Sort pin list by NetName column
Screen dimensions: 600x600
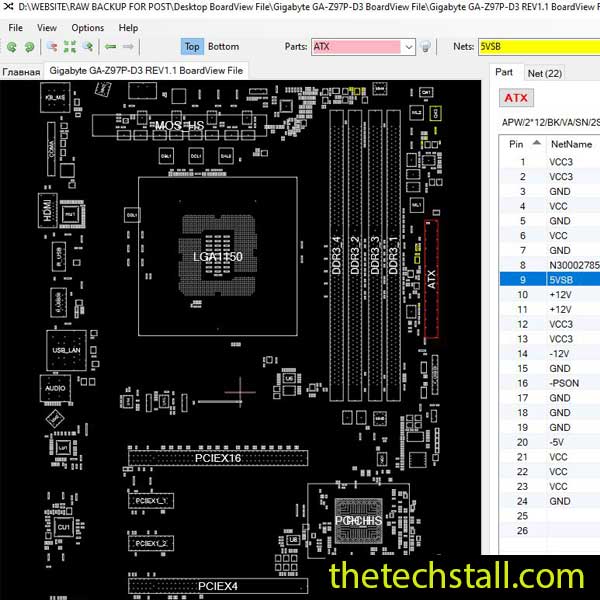pyautogui.click(x=571, y=144)
